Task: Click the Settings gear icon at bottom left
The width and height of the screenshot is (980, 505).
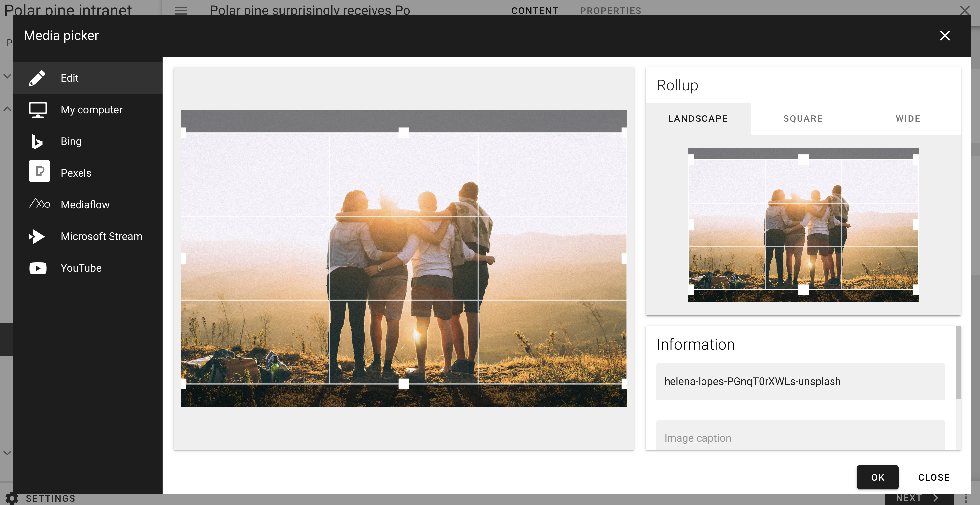Action: tap(12, 498)
